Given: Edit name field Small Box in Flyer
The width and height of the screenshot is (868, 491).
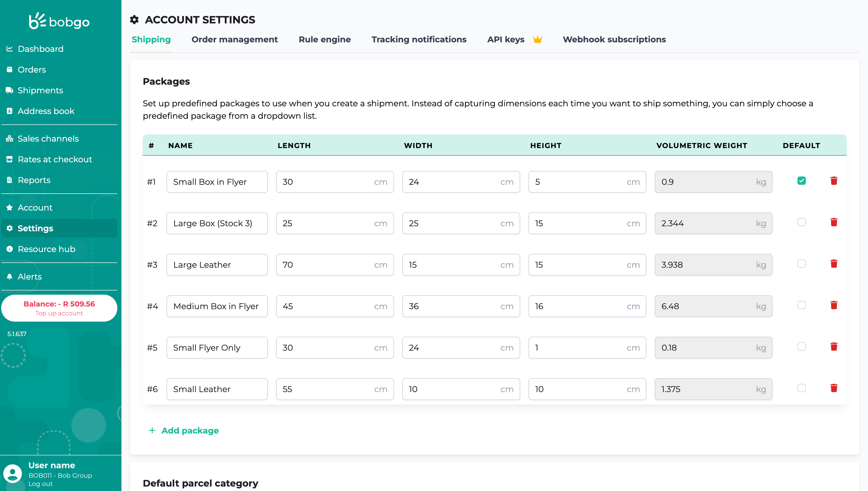Looking at the screenshot, I should coord(217,182).
